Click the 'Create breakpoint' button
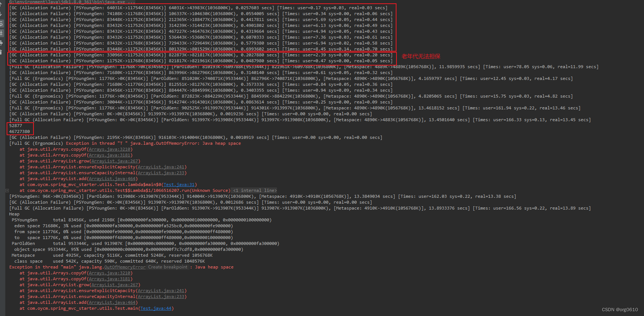Screen dimensions: 644x316 tap(168, 267)
